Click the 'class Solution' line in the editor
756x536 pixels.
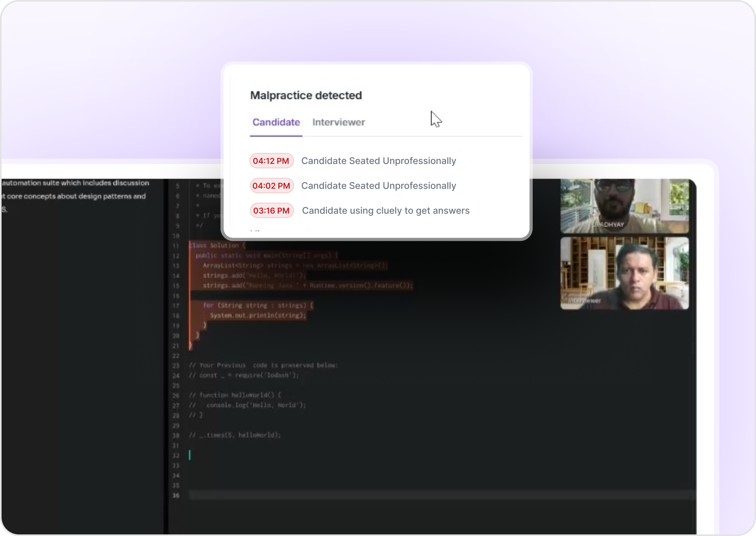(217, 246)
